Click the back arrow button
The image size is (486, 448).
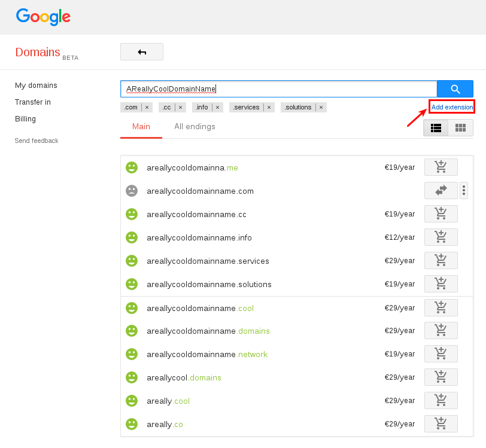[141, 51]
